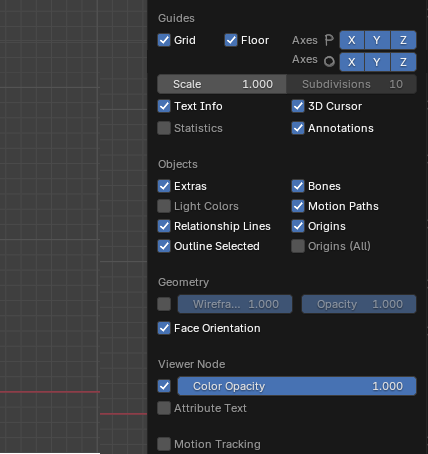The width and height of the screenshot is (428, 454).
Task: Click the Color Opacity slider
Action: pos(297,386)
